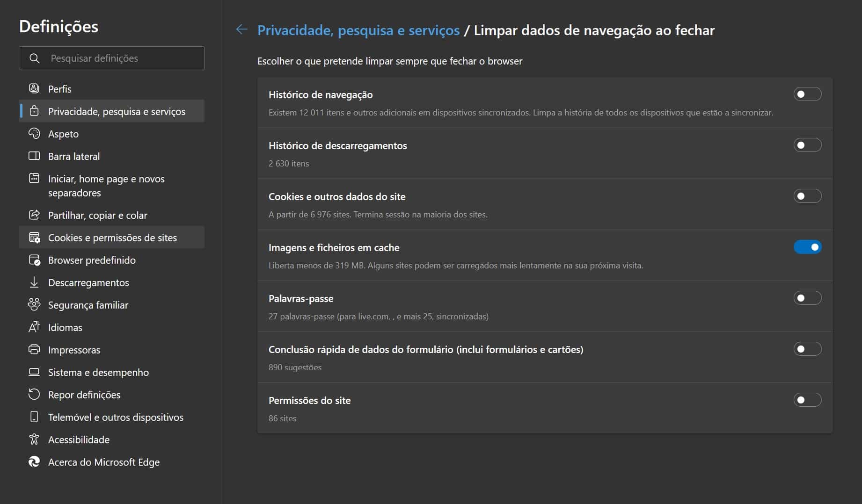The height and width of the screenshot is (504, 862).
Task: Turn on Palavras-passe clearing toggle
Action: tap(807, 298)
